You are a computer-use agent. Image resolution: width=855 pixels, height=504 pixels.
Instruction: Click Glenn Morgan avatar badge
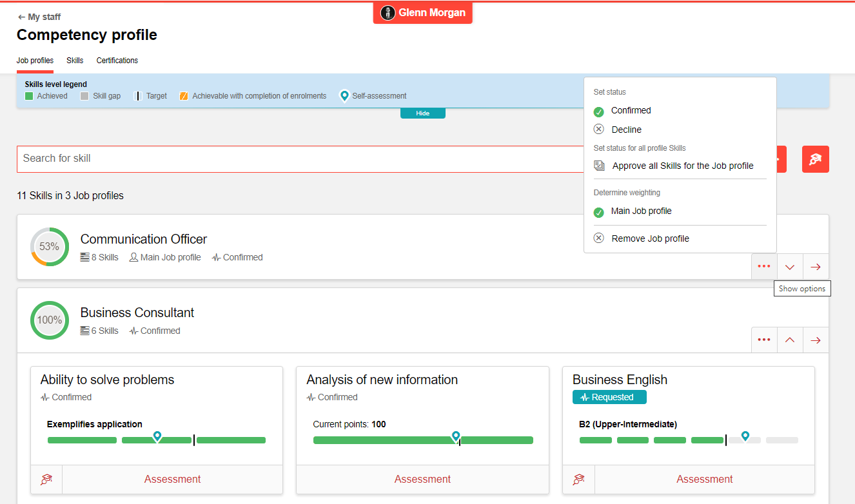pyautogui.click(x=423, y=13)
